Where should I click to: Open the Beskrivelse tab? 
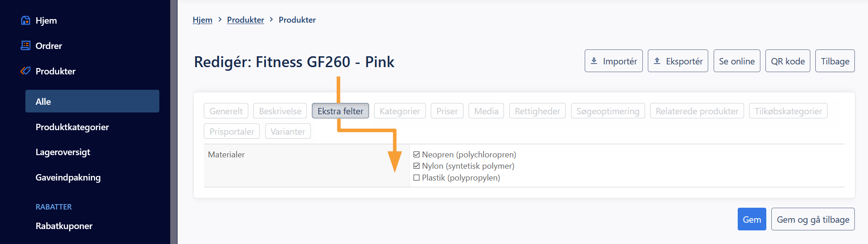(280, 111)
